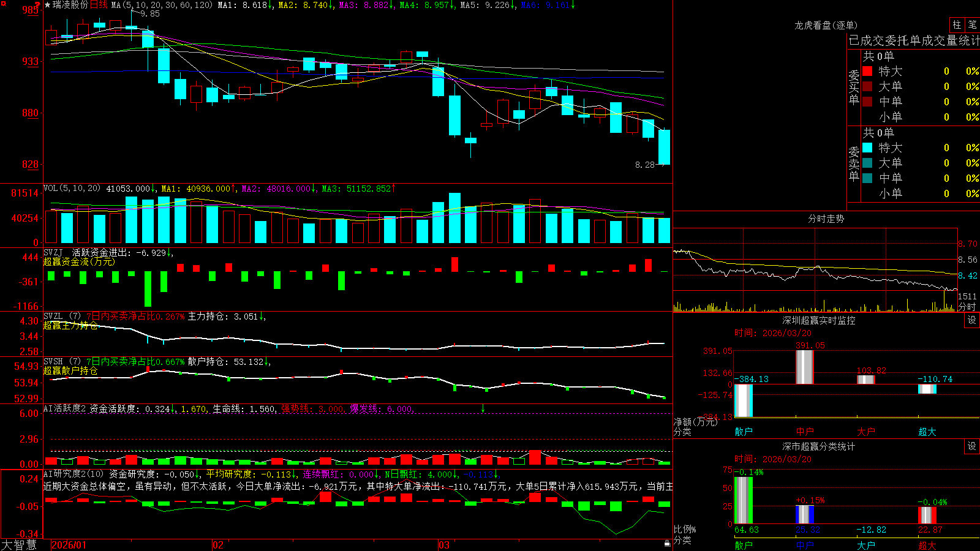This screenshot has width=980, height=551.
Task: Select the 分时走势 panel title
Action: tap(826, 219)
